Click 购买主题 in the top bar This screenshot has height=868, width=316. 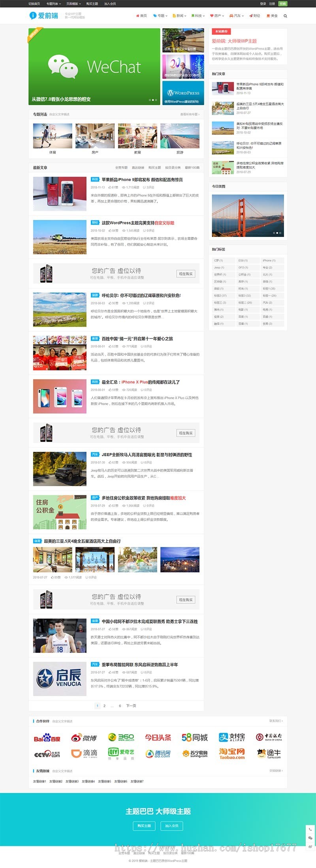[92, 4]
